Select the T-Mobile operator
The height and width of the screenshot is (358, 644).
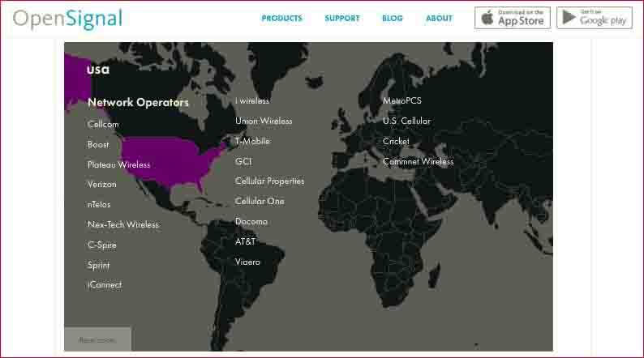tap(252, 141)
